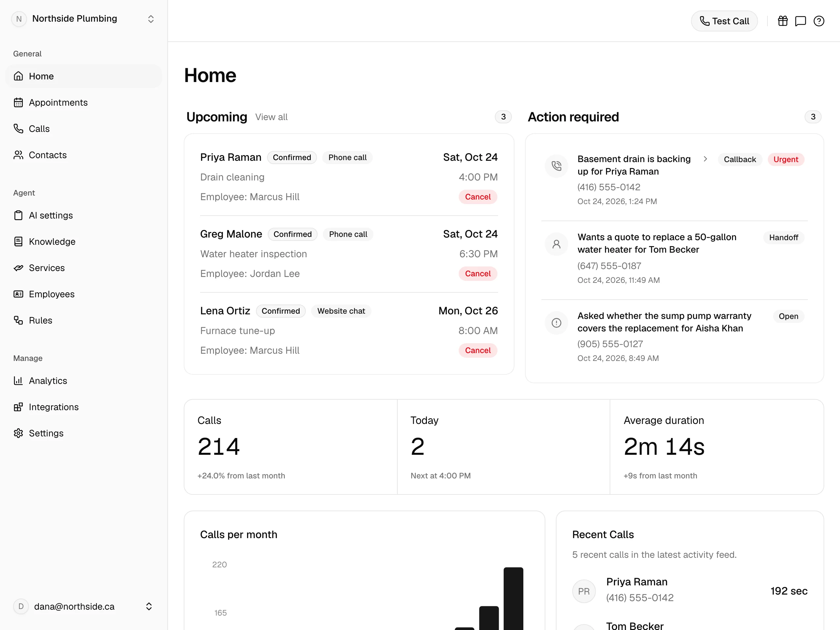Click the Action required count badge
The image size is (840, 630).
[x=813, y=117]
